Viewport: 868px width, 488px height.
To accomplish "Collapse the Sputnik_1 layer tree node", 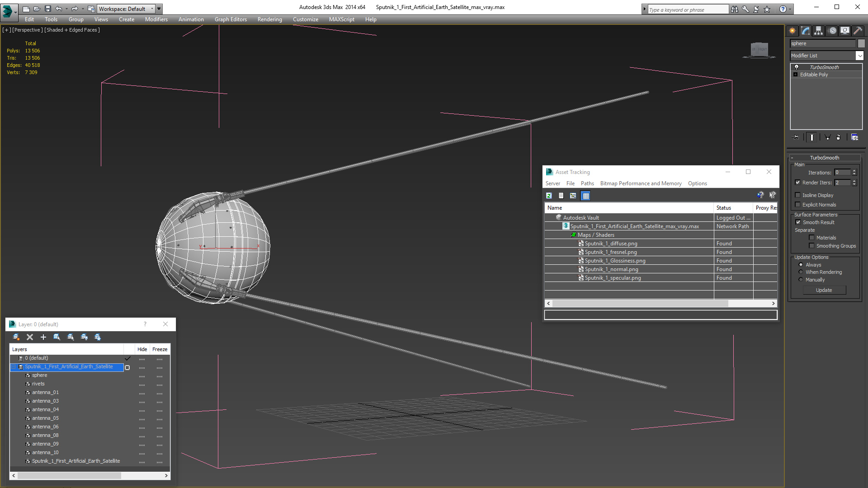I will (x=14, y=367).
